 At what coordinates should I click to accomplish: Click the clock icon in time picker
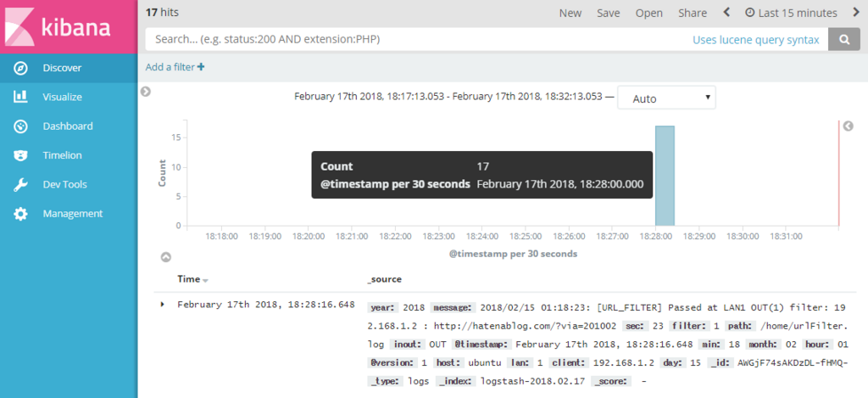tap(749, 13)
